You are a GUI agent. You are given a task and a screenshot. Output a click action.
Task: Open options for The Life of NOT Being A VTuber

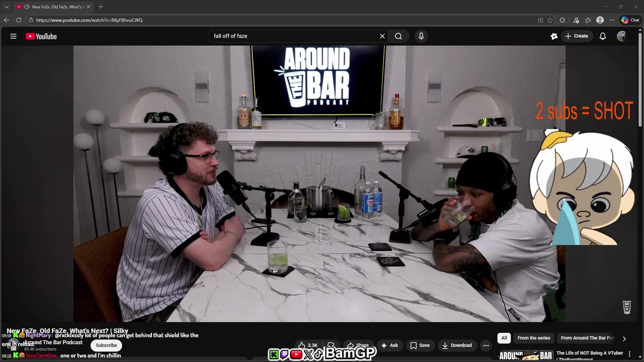[629, 354]
